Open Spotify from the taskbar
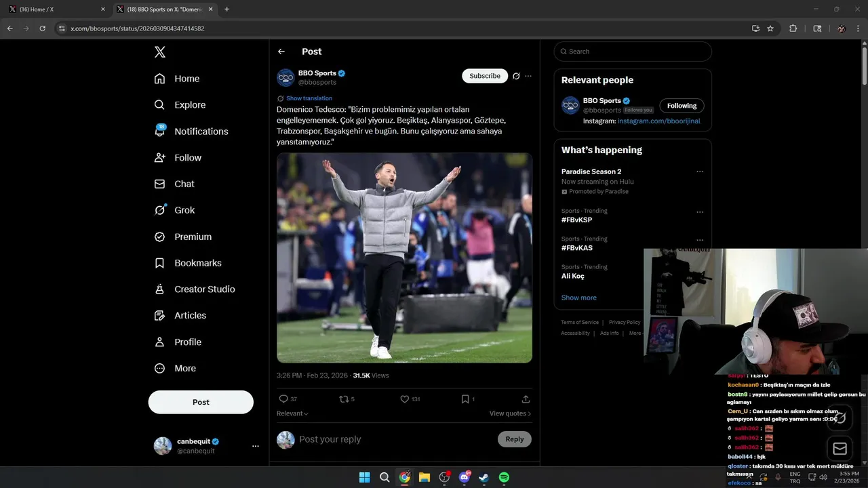 [x=504, y=477]
